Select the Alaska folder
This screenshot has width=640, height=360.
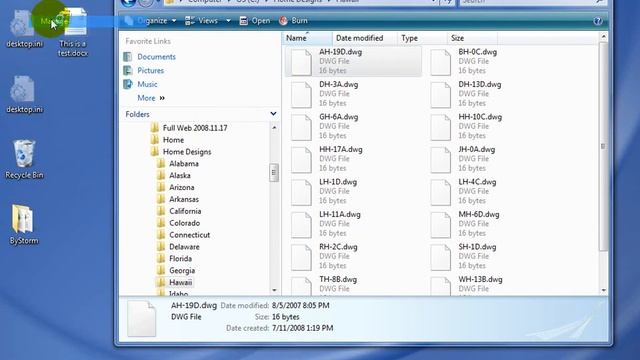point(180,175)
